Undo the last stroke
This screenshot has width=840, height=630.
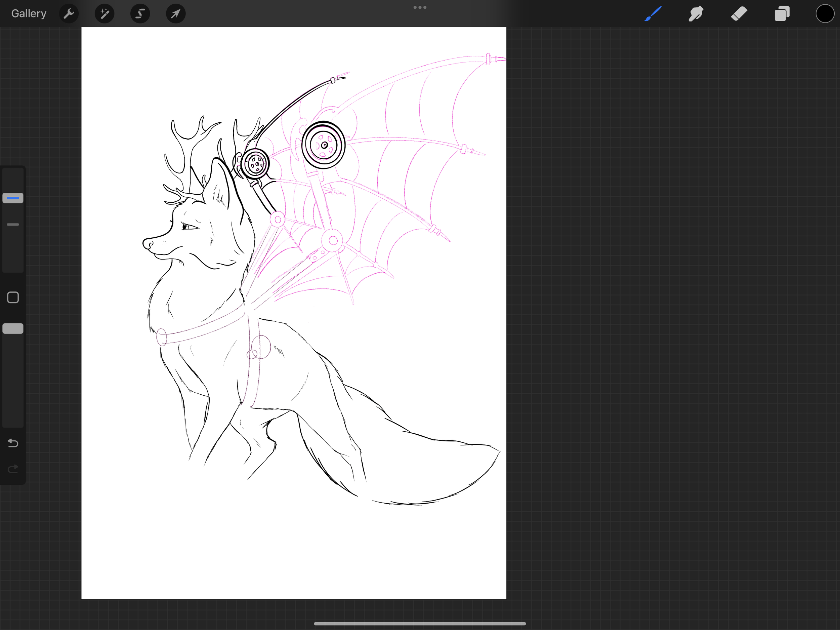coord(13,443)
